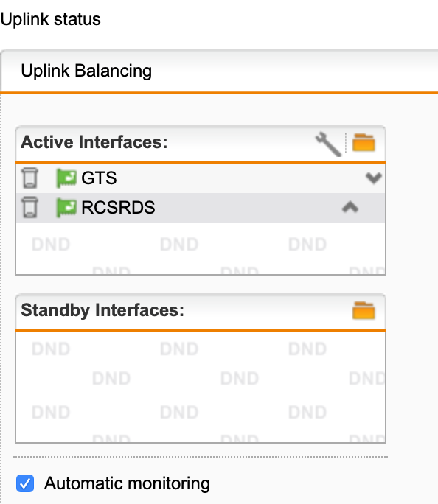The width and height of the screenshot is (438, 504).
Task: Click the Active Interfaces header label
Action: (x=94, y=142)
